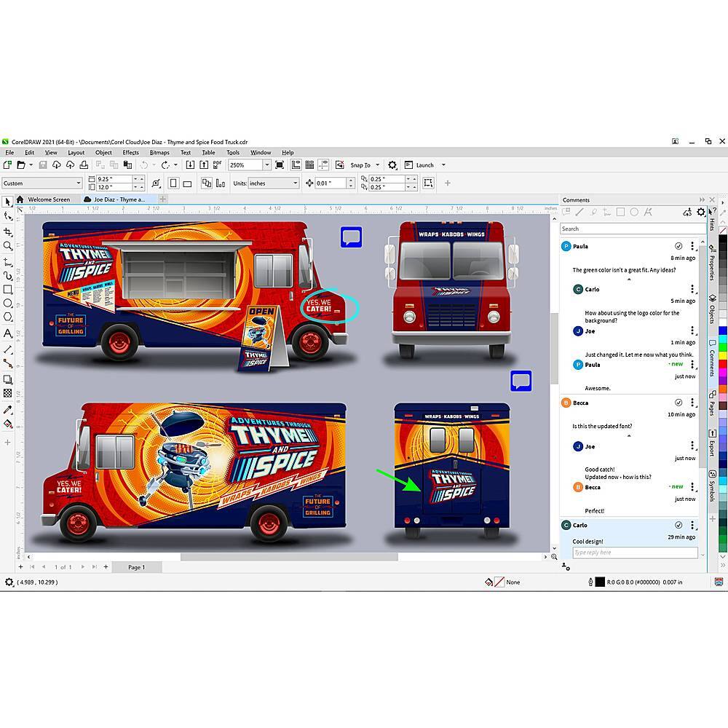Screen dimensions: 728x728
Task: Mark Paula's comment thread as resolved
Action: [678, 246]
